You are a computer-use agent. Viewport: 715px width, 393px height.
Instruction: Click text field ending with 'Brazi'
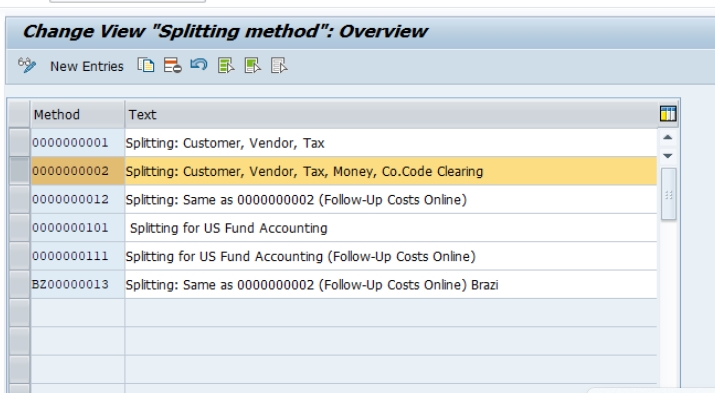coord(391,284)
